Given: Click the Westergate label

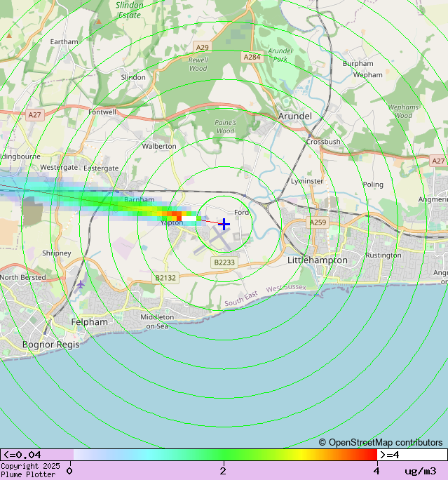Looking at the screenshot, I should 59,168.
